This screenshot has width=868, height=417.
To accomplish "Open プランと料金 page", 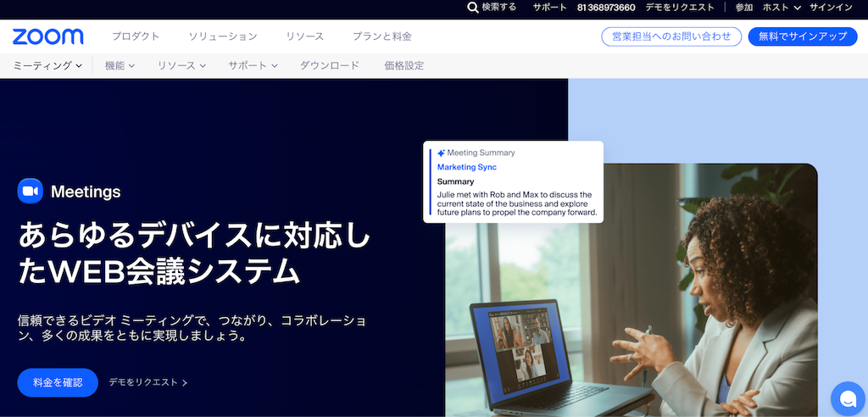I will coord(382,36).
